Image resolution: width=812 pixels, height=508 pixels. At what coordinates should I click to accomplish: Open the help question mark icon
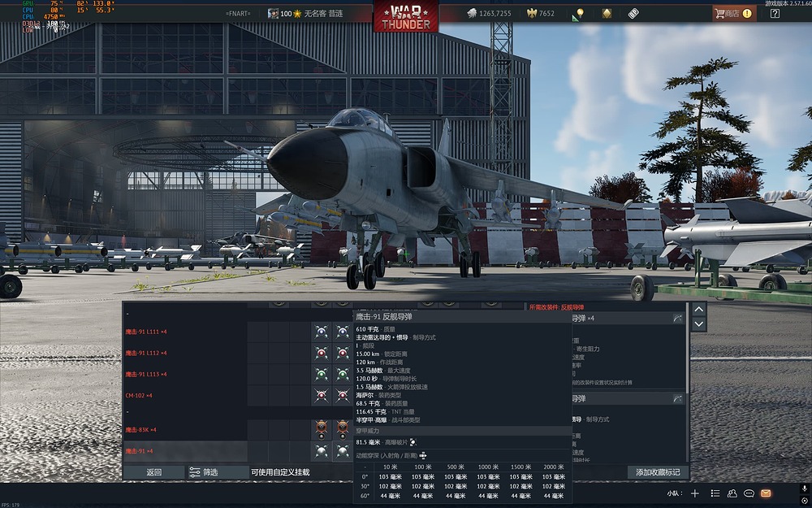(775, 14)
